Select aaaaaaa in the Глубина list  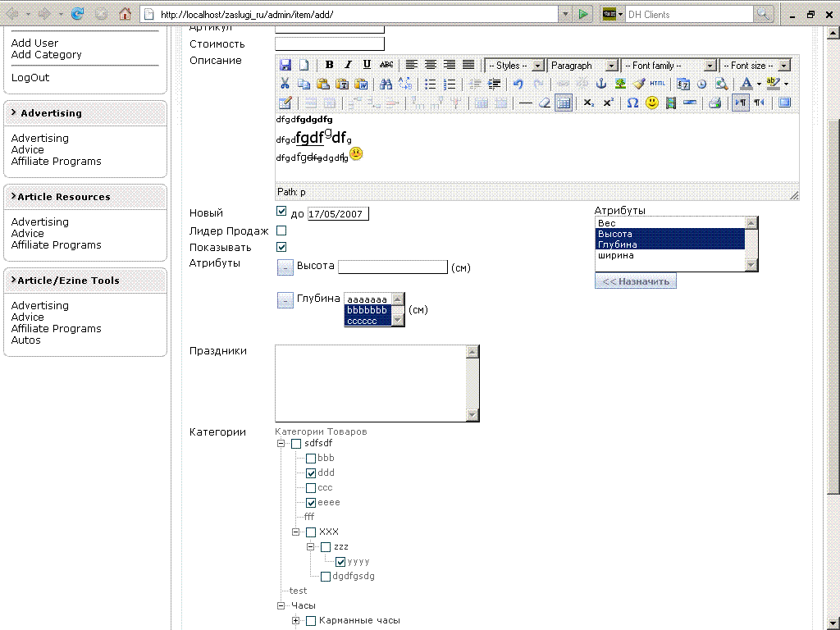click(x=367, y=299)
